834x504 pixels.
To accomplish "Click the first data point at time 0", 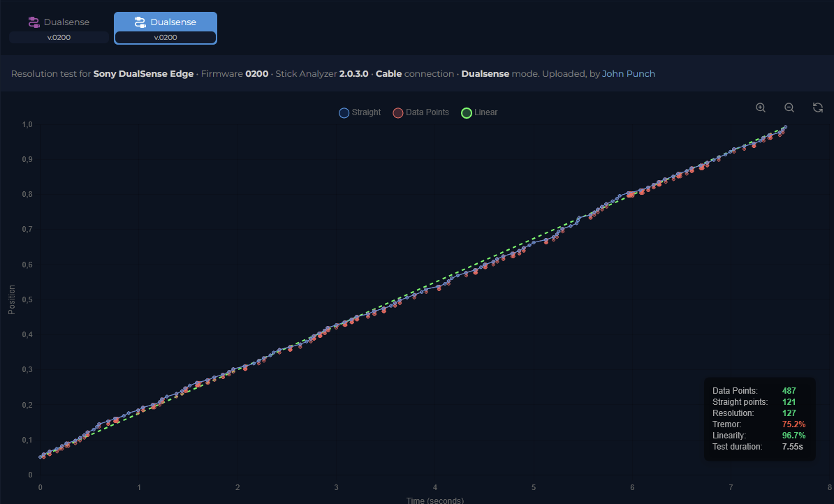I will point(41,457).
